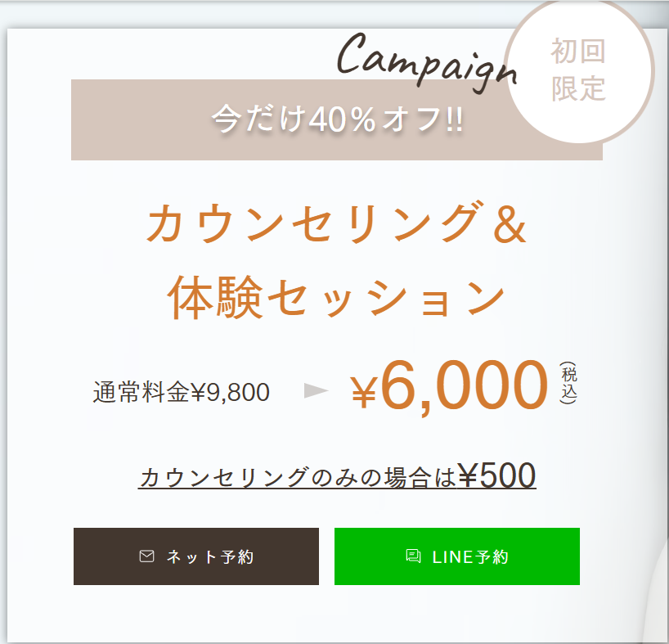Click the chat bubble icon on LINE予約
Screen dimensions: 669x644
413,556
